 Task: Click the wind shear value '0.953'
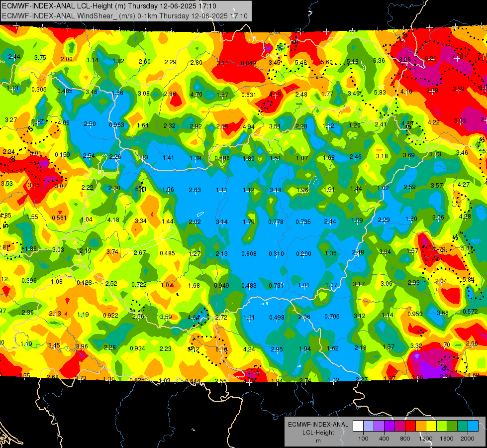pos(415,314)
